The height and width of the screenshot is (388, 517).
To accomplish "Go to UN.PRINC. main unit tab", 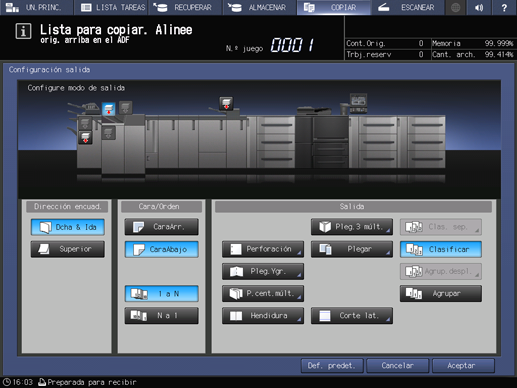I will tap(37, 7).
